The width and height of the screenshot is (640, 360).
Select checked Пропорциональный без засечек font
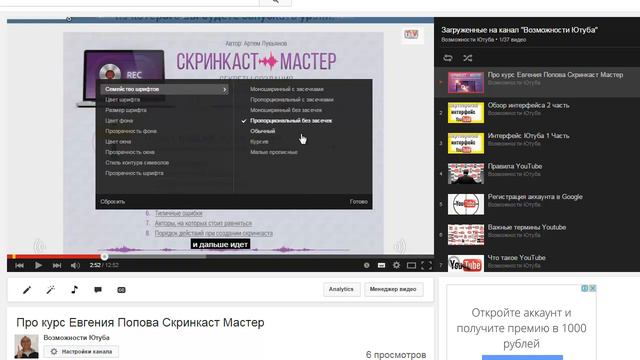pyautogui.click(x=291, y=121)
